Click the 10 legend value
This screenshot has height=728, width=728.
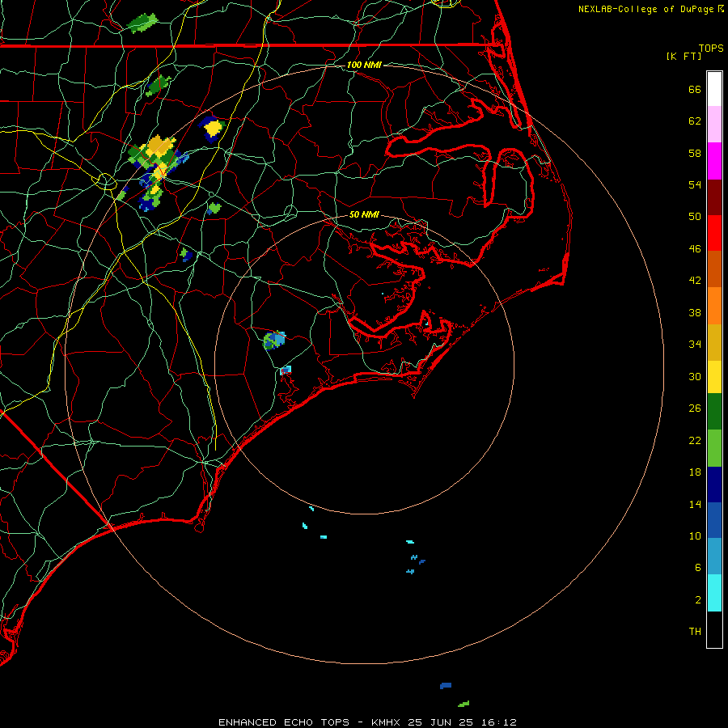pyautogui.click(x=695, y=535)
